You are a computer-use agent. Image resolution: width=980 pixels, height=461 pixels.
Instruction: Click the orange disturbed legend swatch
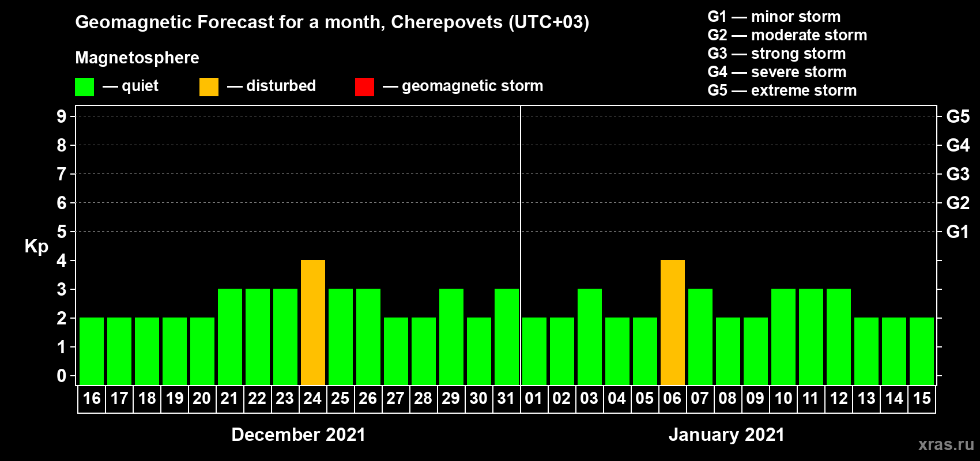pyautogui.click(x=209, y=87)
